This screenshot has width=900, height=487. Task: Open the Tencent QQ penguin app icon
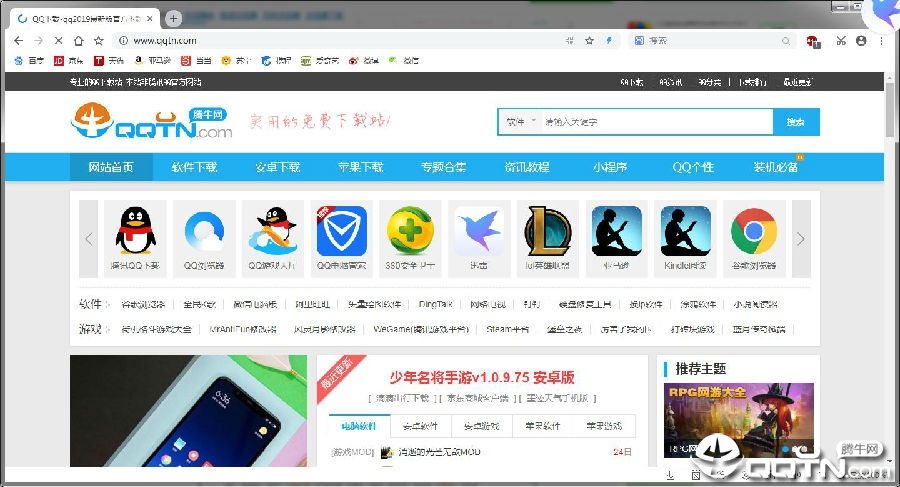[135, 238]
